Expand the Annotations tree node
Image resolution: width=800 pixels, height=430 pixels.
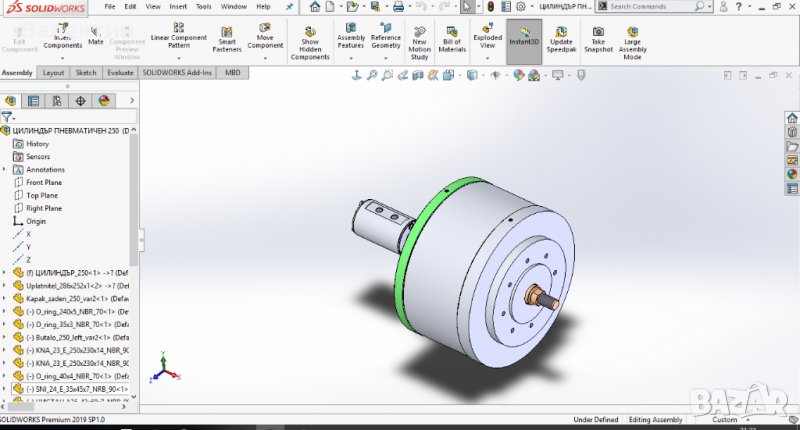(7, 170)
